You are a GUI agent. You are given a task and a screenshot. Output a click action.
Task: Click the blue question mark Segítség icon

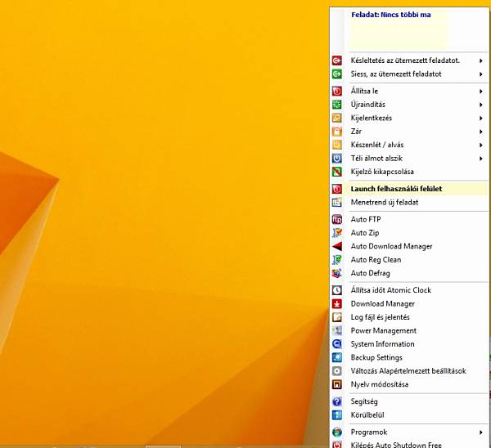pos(337,401)
